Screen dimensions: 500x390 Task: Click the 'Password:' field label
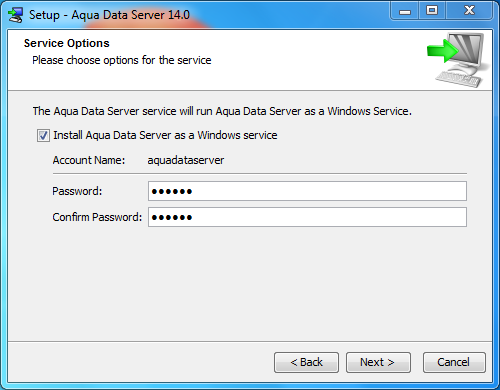(x=77, y=191)
